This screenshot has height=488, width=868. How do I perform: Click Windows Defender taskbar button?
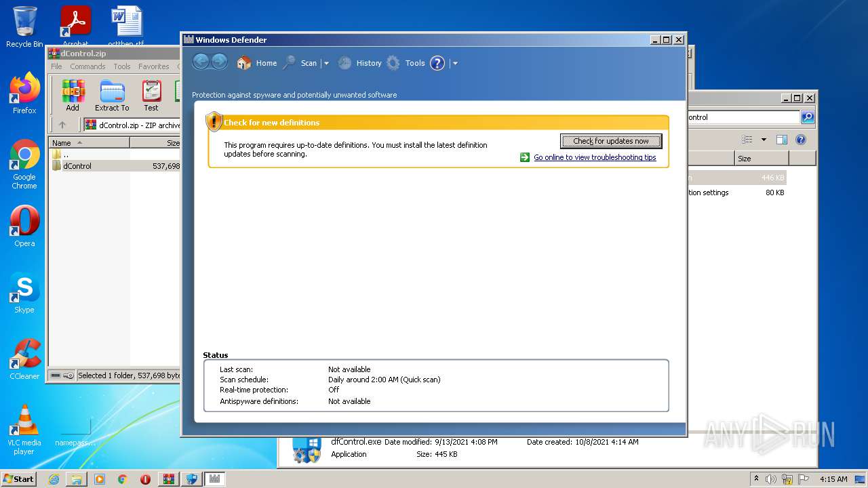215,479
